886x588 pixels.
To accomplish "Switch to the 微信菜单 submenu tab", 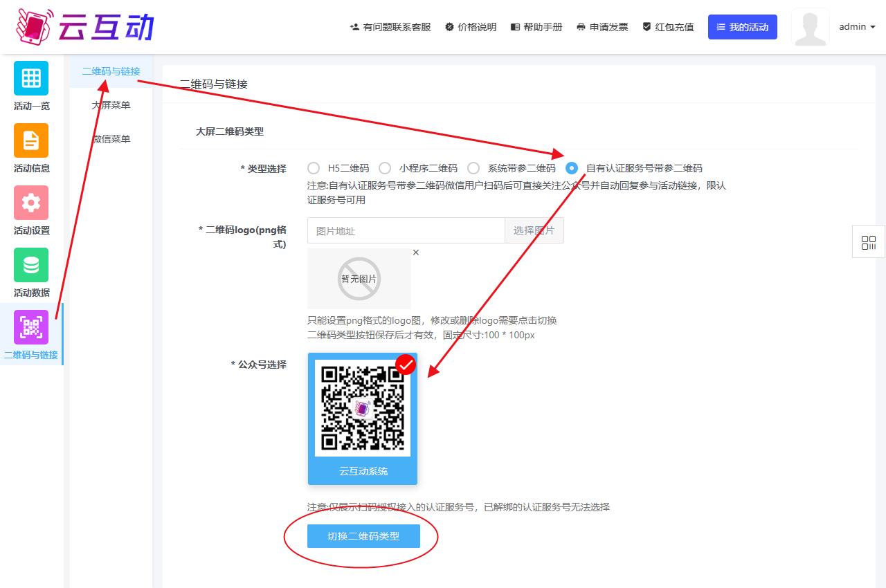I will [x=111, y=139].
